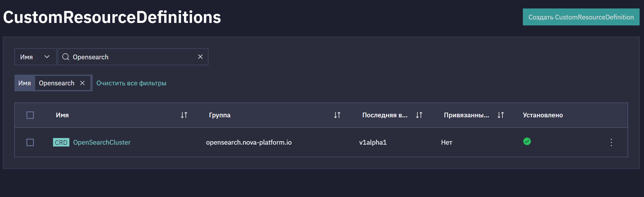Sort by Последняя в... column arrows
Screen dimensions: 644x197
pyautogui.click(x=419, y=115)
